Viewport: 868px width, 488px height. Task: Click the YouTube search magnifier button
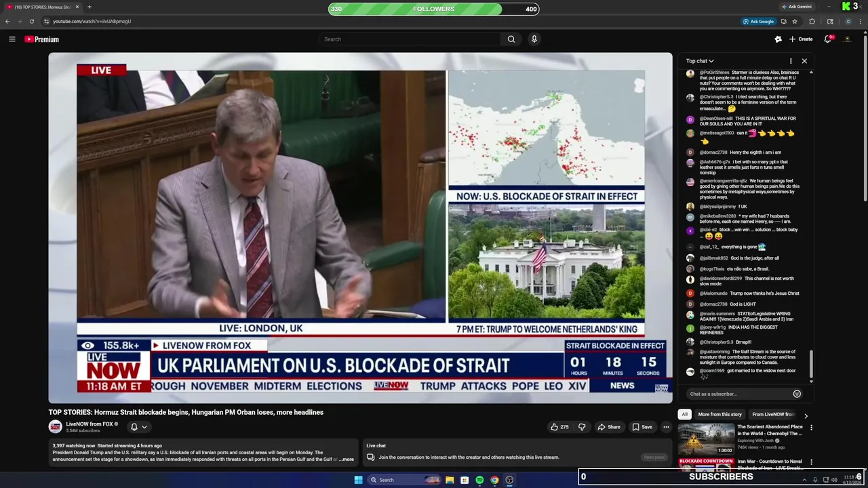pyautogui.click(x=511, y=39)
